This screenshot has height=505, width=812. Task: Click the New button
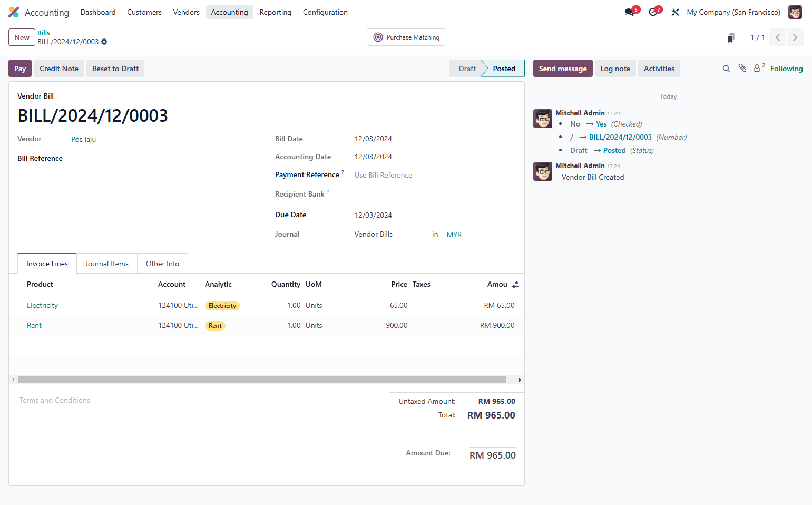(x=22, y=37)
